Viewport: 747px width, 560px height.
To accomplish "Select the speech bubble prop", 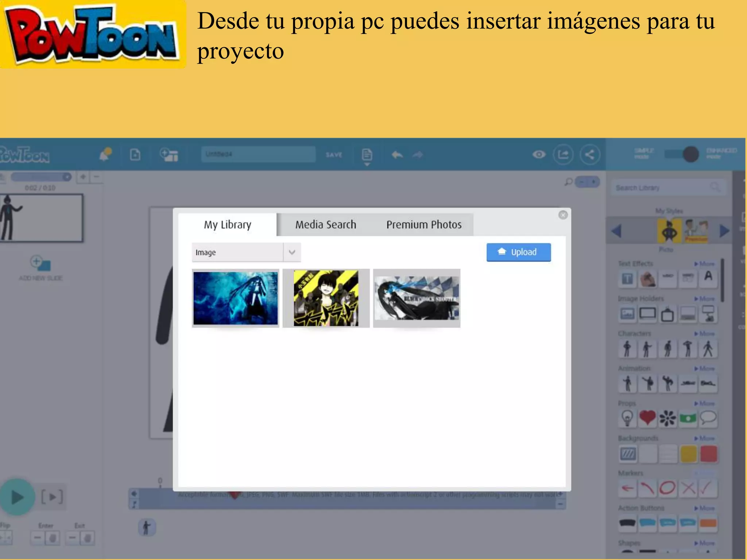I will (x=708, y=419).
